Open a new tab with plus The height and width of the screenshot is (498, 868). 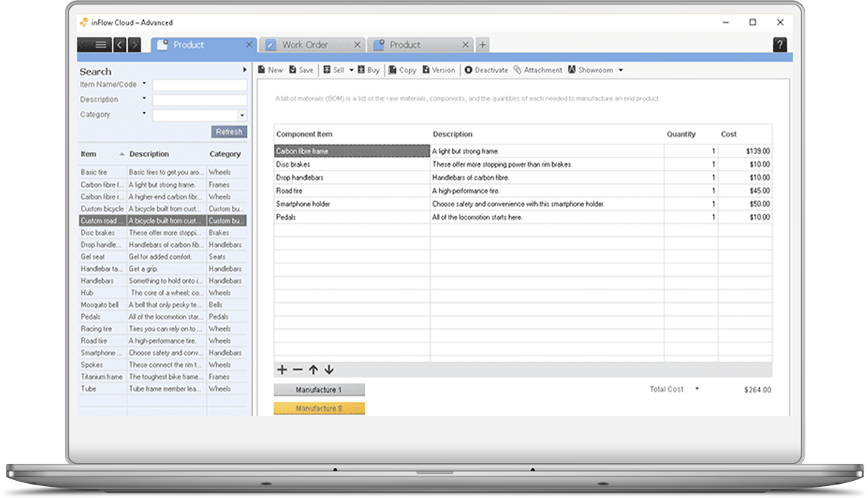coord(483,45)
